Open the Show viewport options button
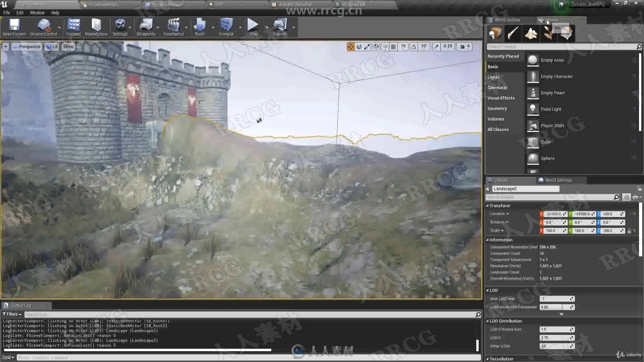Screen dimensions: 644x362 pyautogui.click(x=68, y=47)
